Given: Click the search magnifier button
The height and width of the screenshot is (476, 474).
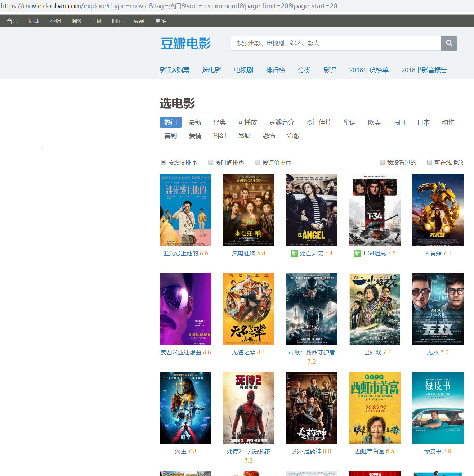Looking at the screenshot, I should [449, 43].
